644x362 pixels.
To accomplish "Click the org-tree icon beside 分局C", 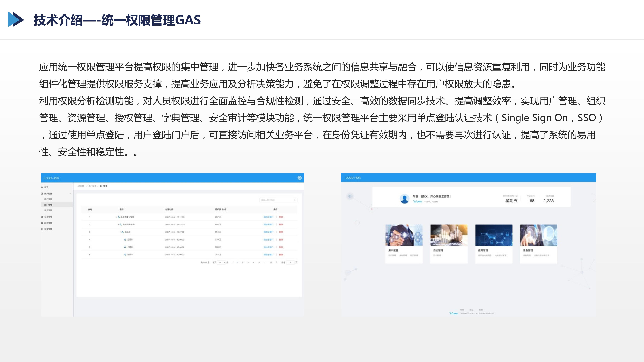I will 125,247.
